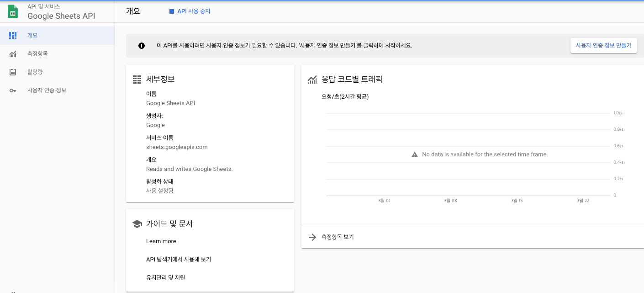The height and width of the screenshot is (293, 644).
Task: Open the 할당량 sidebar menu item
Action: tap(57, 72)
